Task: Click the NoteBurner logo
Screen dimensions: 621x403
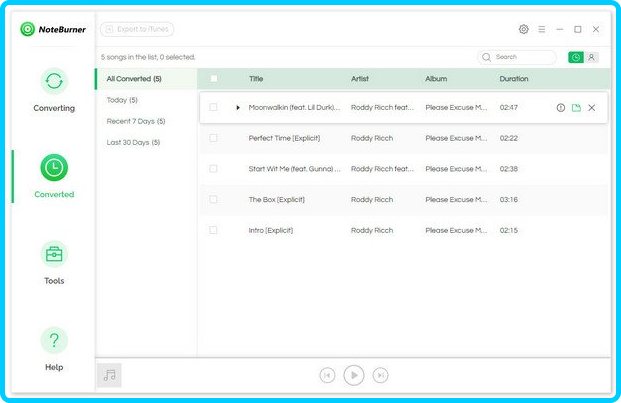Action: pos(53,29)
